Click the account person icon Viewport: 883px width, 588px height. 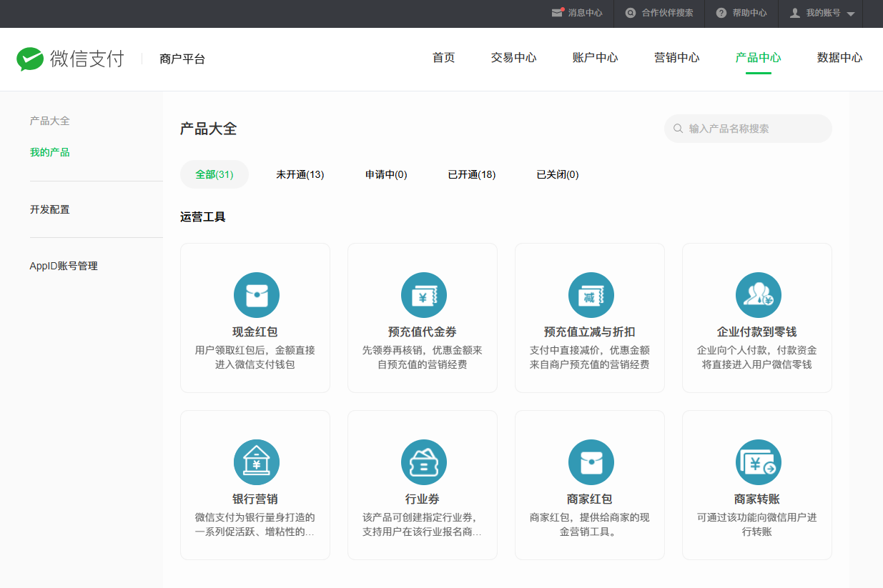(794, 13)
